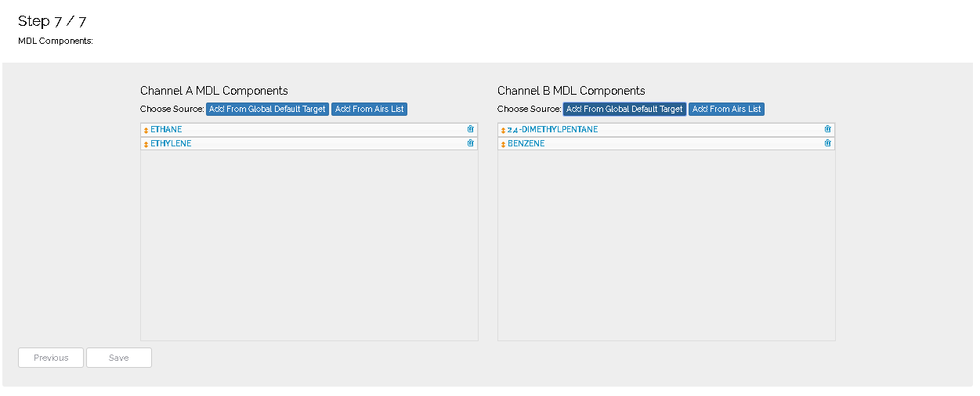This screenshot has width=980, height=396.
Task: Add From Airs List for Channel B
Action: point(726,109)
